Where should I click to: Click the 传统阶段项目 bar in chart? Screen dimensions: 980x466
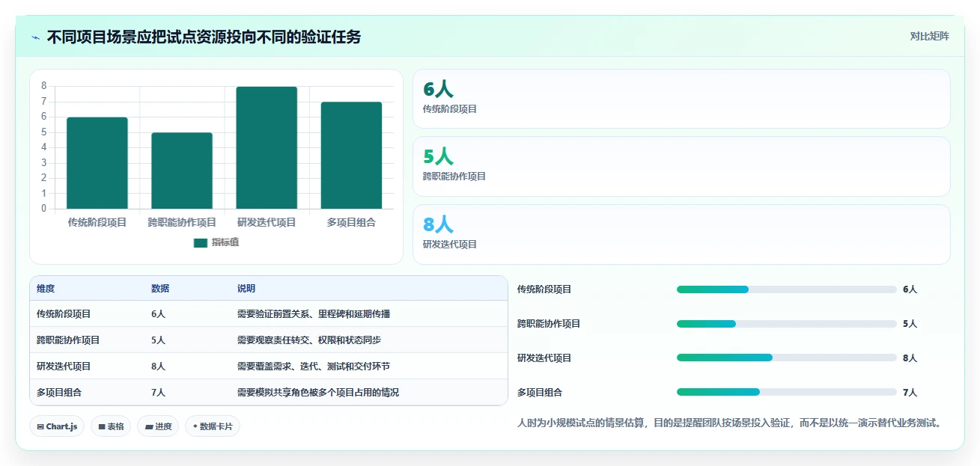coord(97,163)
